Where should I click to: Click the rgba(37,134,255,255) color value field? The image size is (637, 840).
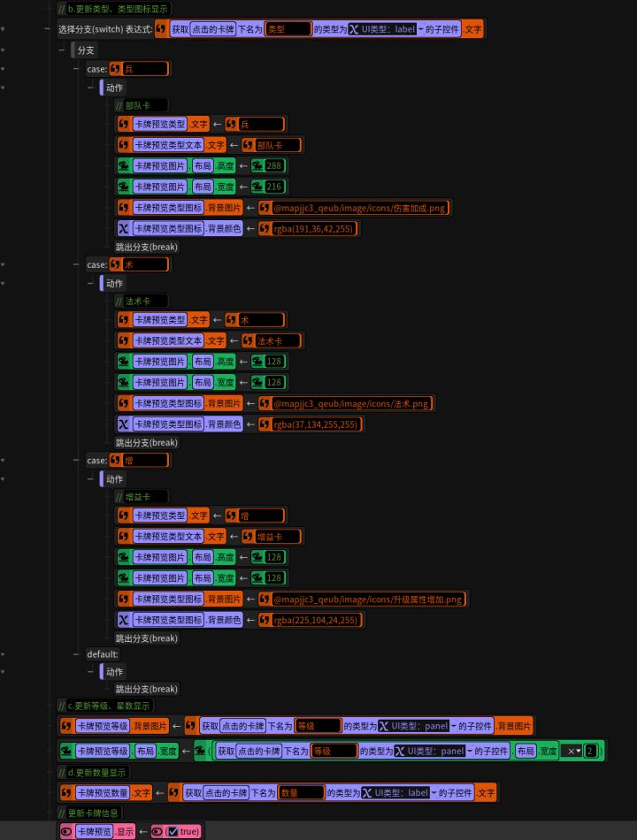click(315, 424)
